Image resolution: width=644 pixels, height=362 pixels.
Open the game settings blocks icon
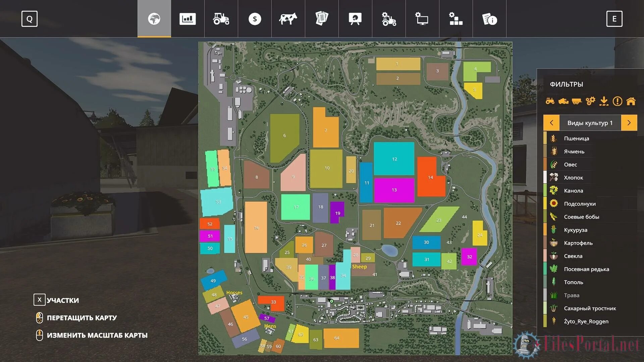tap(456, 19)
